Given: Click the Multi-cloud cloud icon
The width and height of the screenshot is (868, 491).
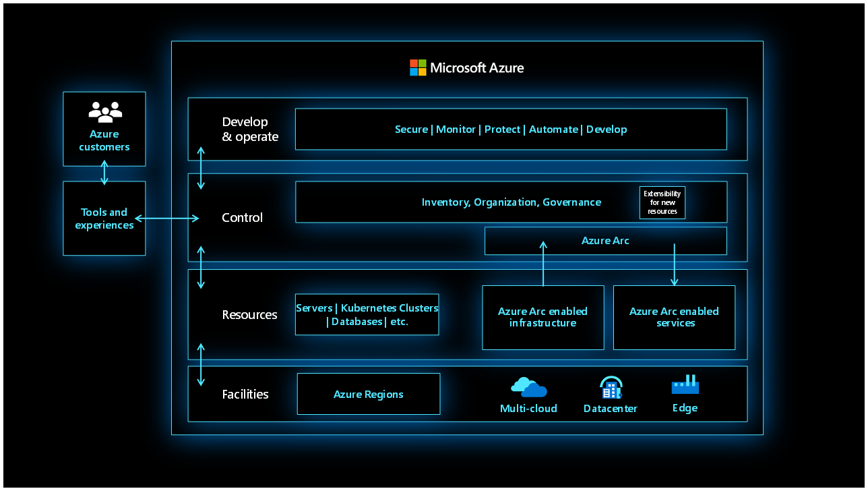Looking at the screenshot, I should pos(528,386).
